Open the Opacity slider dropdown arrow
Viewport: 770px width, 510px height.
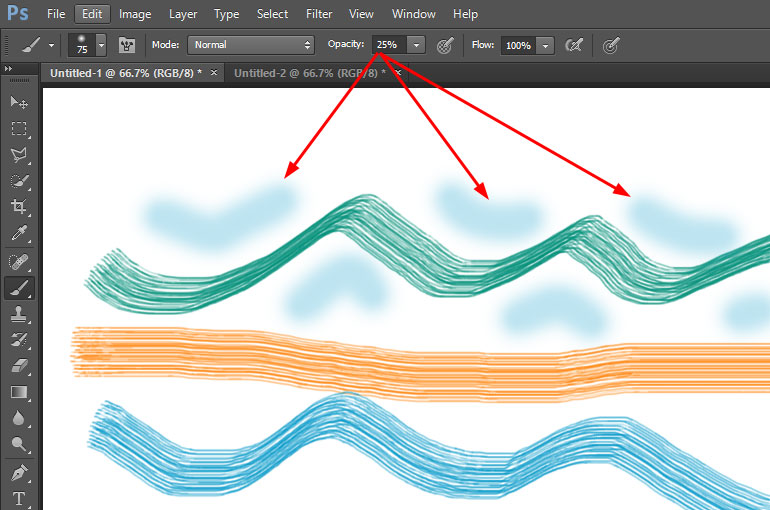click(x=416, y=45)
